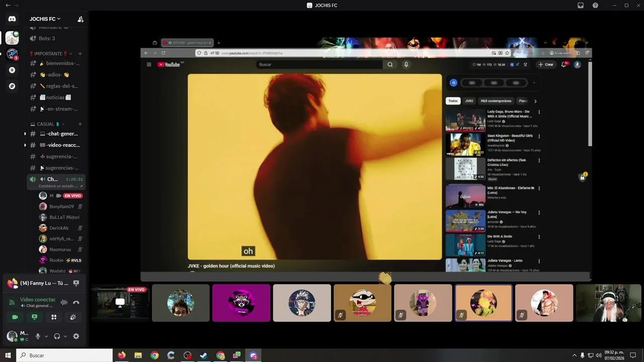The image size is (644, 362).
Task: Click the YouTube search magnifier in the stream
Action: tap(390, 64)
